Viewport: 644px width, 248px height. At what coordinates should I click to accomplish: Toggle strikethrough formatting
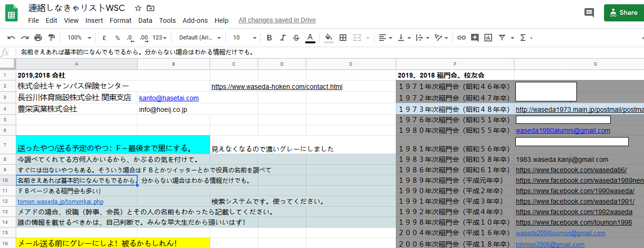(296, 38)
